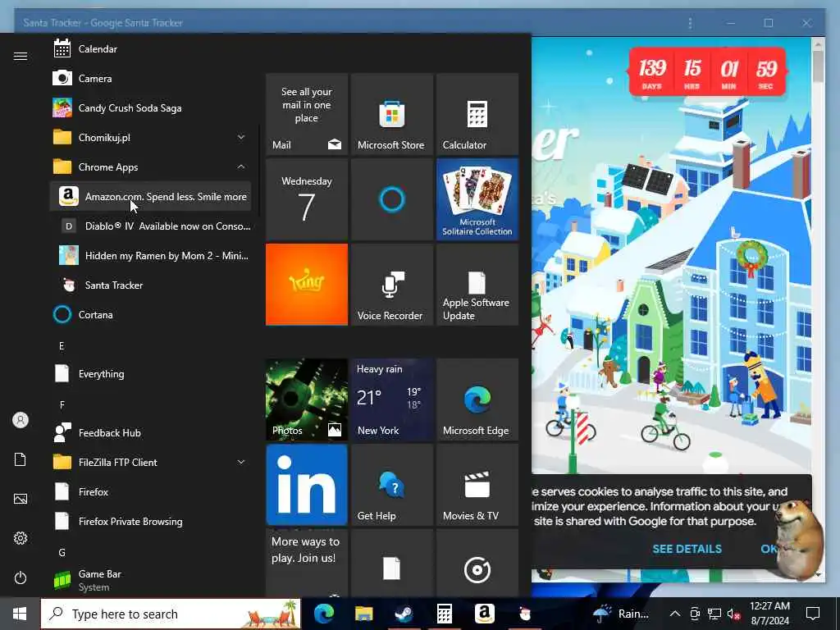The image size is (840, 630).
Task: Launch Camera from the app list
Action: (150, 78)
